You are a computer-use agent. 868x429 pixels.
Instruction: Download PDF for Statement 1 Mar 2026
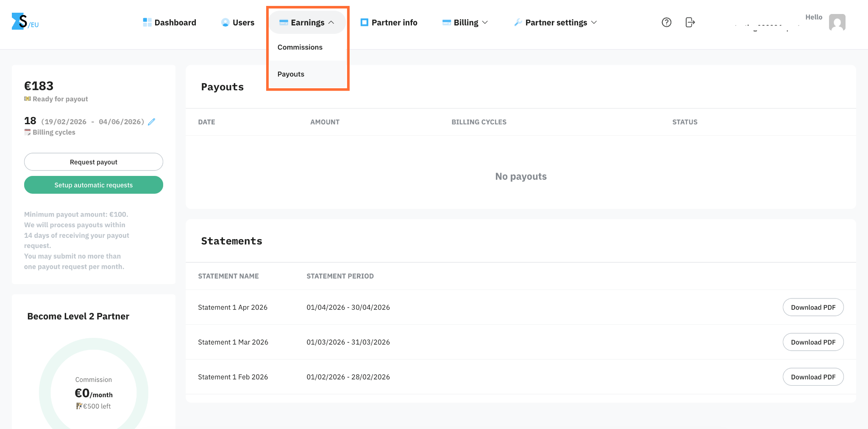(813, 342)
